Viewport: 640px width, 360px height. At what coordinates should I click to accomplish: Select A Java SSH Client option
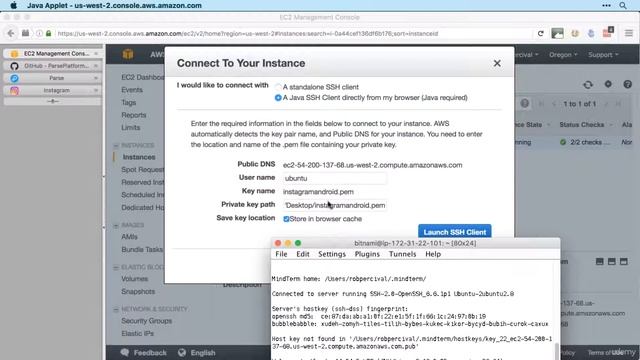click(x=278, y=98)
